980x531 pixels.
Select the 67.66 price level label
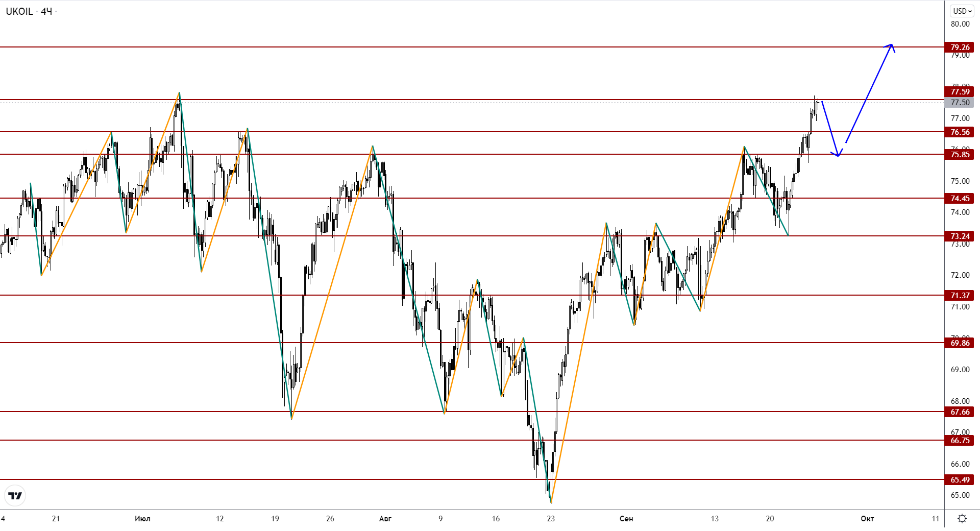point(960,412)
